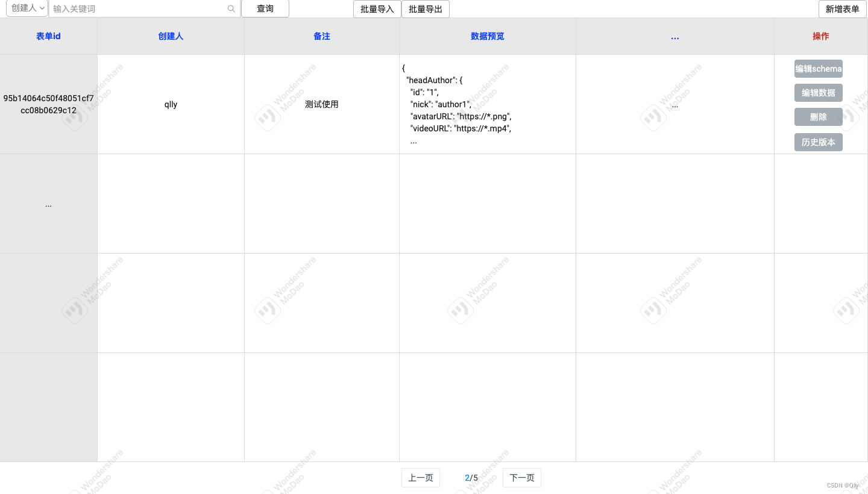This screenshot has width=868, height=494.
Task: Click the 创建人 column header
Action: click(x=171, y=36)
